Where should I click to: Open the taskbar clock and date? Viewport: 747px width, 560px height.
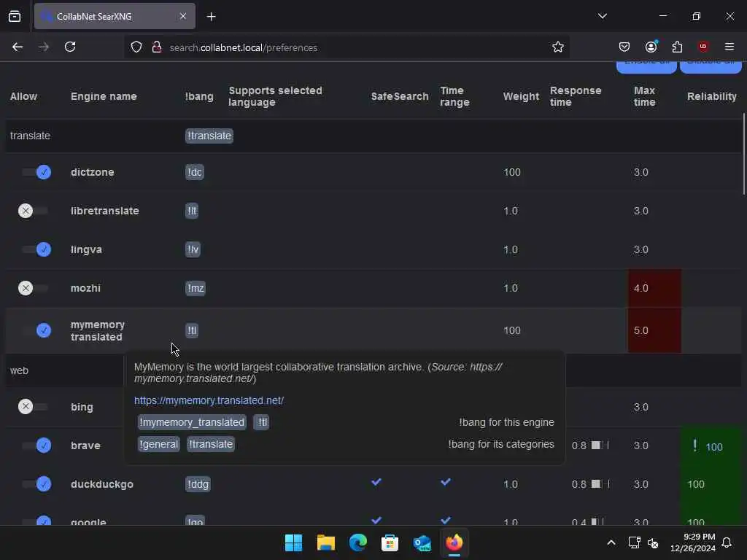point(693,542)
